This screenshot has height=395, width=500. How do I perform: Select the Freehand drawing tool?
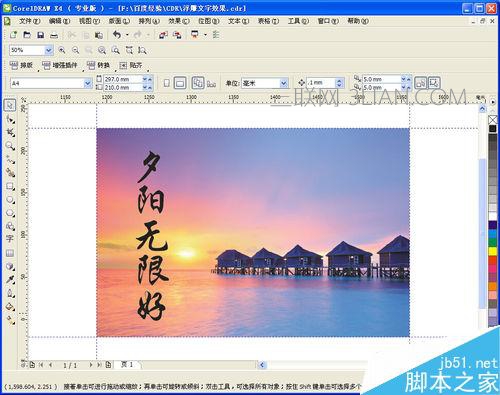tap(10, 159)
